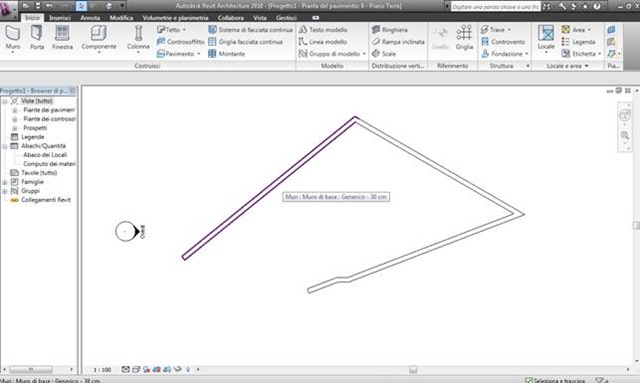Viewport: 640px width, 383px height.
Task: Select Tavole (tutto) in project browser
Action: point(39,173)
